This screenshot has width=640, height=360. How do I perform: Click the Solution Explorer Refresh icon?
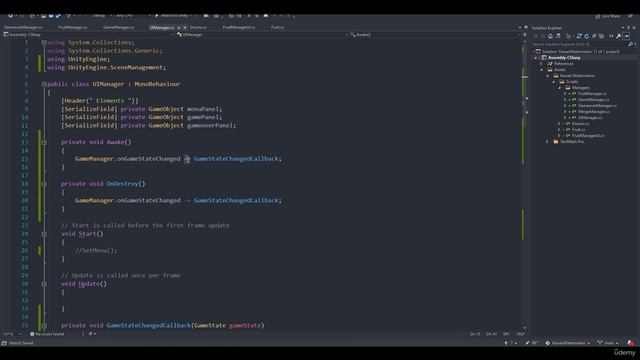[587, 36]
